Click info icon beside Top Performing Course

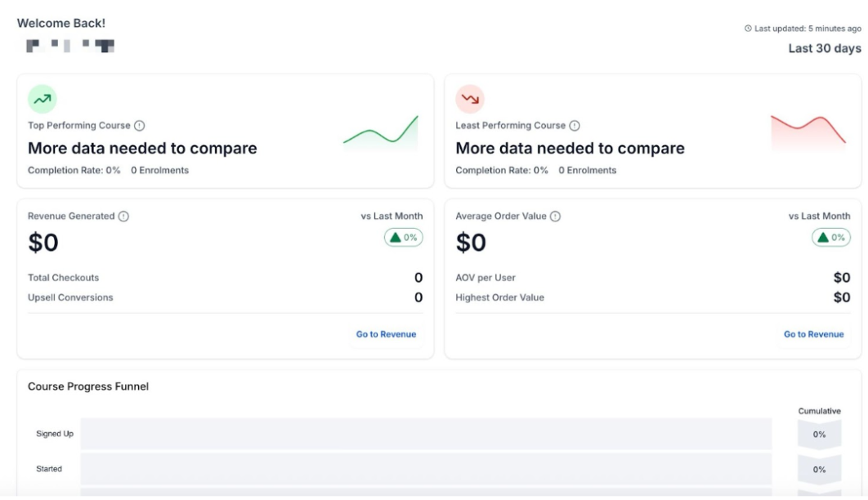(x=139, y=126)
